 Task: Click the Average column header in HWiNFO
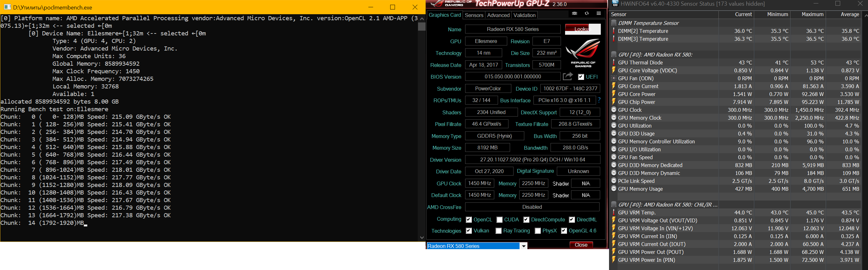(843, 15)
